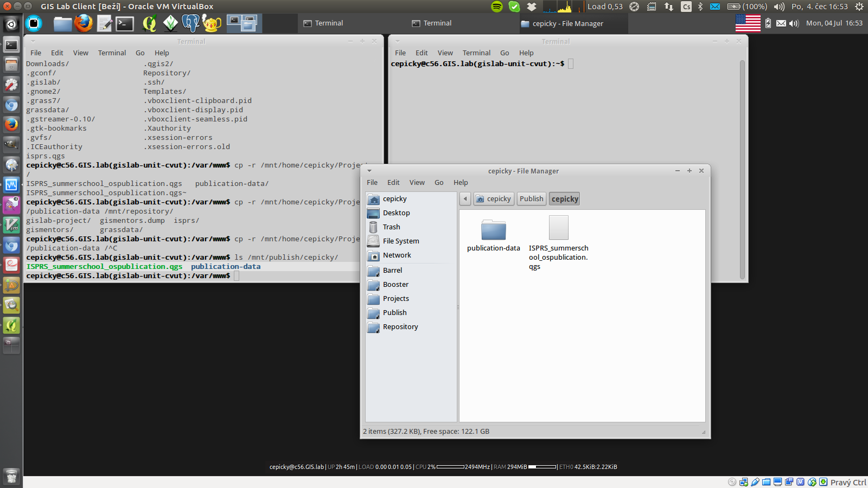Click the Publish path bar button
This screenshot has height=488, width=868.
531,199
